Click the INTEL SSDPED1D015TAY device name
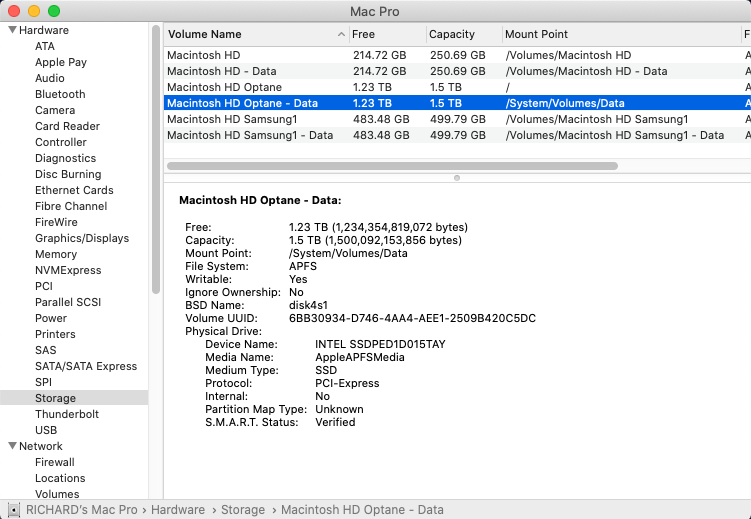This screenshot has height=519, width=751. (x=380, y=344)
